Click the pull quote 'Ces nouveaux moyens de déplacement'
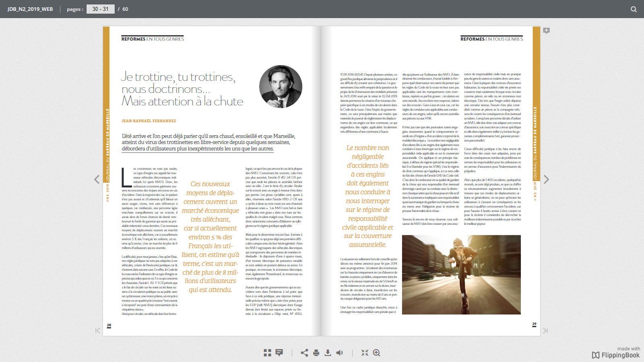 tap(210, 237)
